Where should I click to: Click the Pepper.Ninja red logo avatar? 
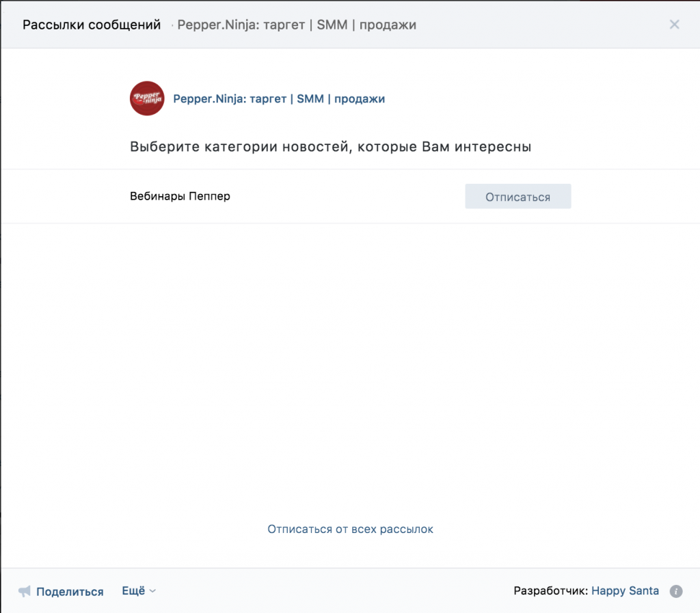[147, 98]
